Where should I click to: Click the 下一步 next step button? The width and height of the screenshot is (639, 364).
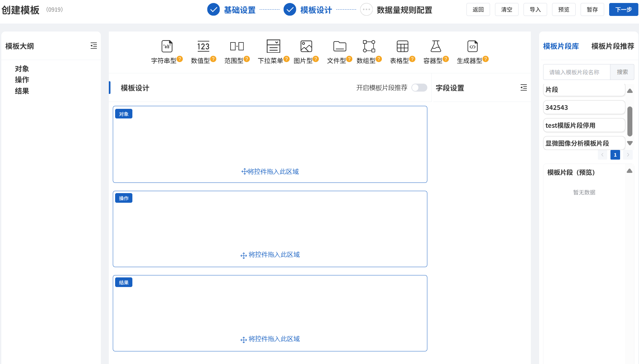coord(623,10)
